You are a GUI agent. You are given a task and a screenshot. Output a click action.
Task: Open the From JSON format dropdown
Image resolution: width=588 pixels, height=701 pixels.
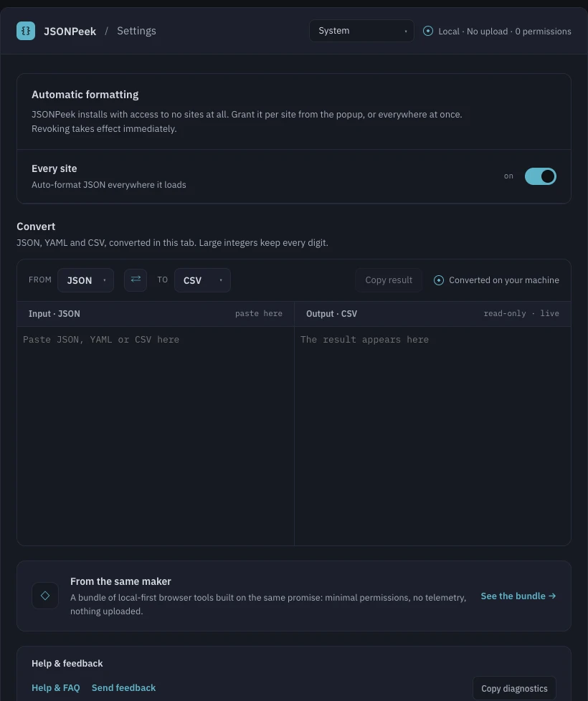point(85,280)
